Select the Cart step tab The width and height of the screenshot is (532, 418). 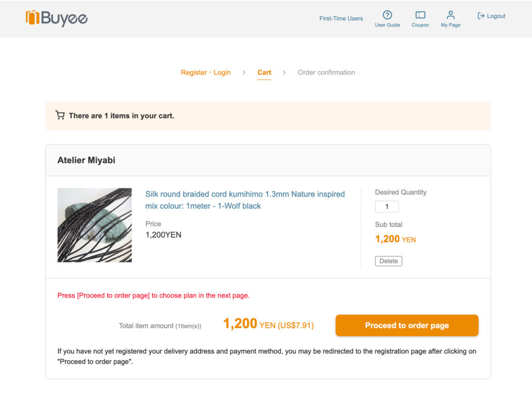tap(264, 73)
